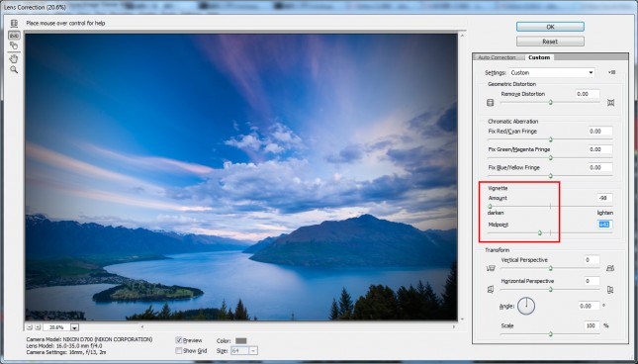Image resolution: width=638 pixels, height=364 pixels.
Task: Click the Reset button
Action: [550, 42]
